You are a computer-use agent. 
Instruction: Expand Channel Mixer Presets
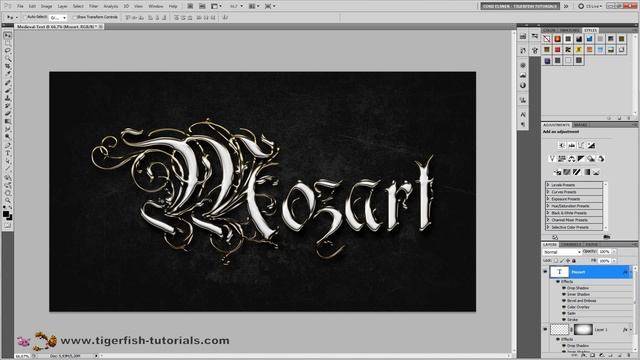pos(548,220)
